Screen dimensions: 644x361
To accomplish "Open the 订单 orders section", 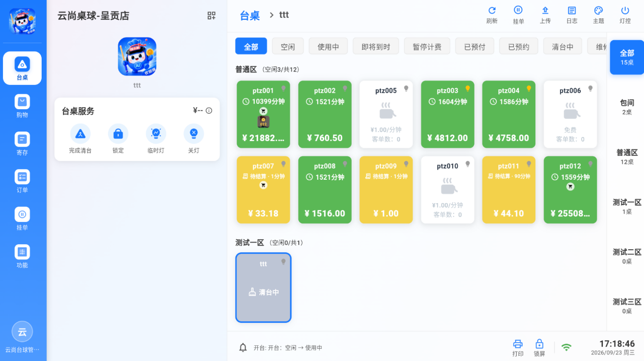I will 22,181.
